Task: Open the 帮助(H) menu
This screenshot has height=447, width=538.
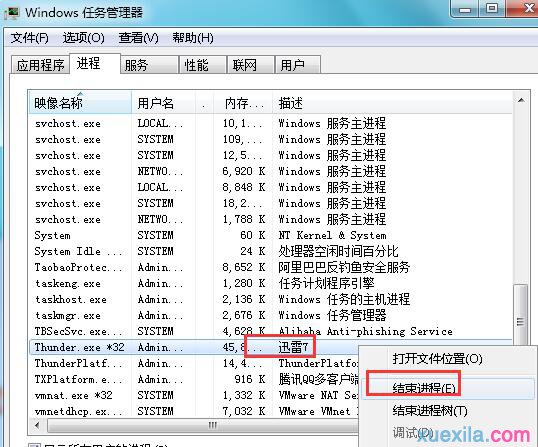Action: click(x=193, y=38)
